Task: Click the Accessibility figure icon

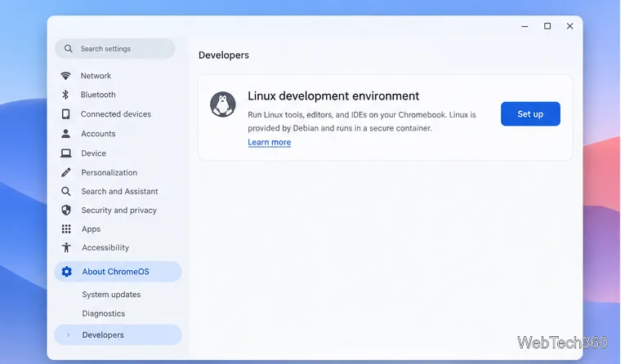Action: 66,247
